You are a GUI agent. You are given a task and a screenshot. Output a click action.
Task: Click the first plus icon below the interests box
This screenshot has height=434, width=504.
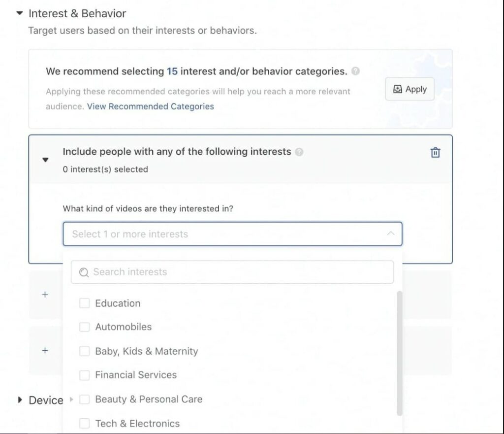pos(45,295)
